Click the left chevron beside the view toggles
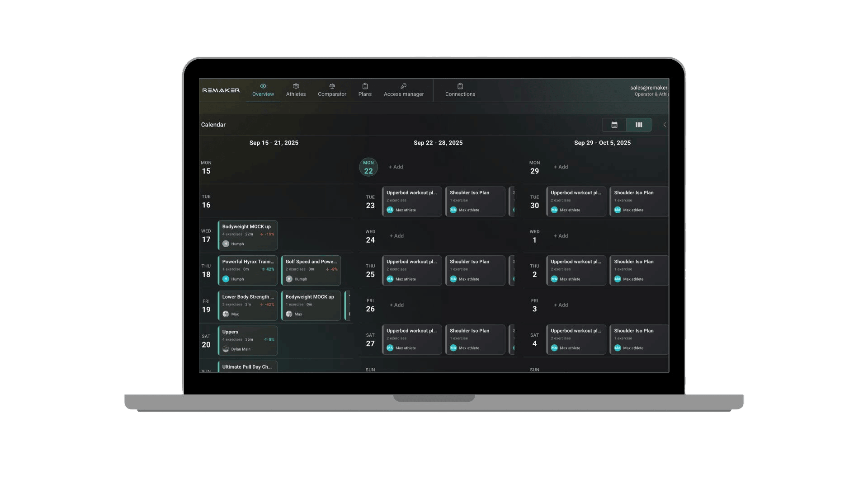Image resolution: width=868 pixels, height=488 pixels. pyautogui.click(x=665, y=125)
